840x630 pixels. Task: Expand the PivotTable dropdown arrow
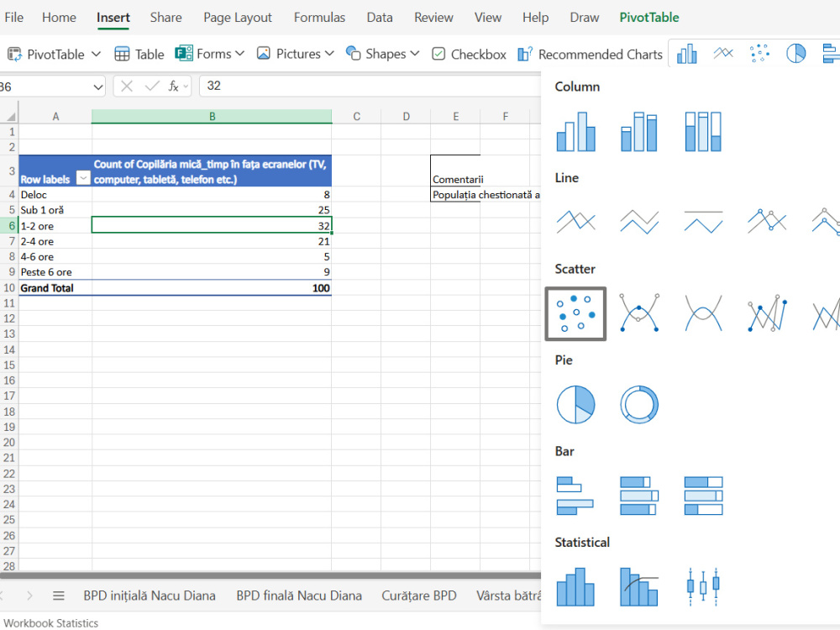pos(96,54)
